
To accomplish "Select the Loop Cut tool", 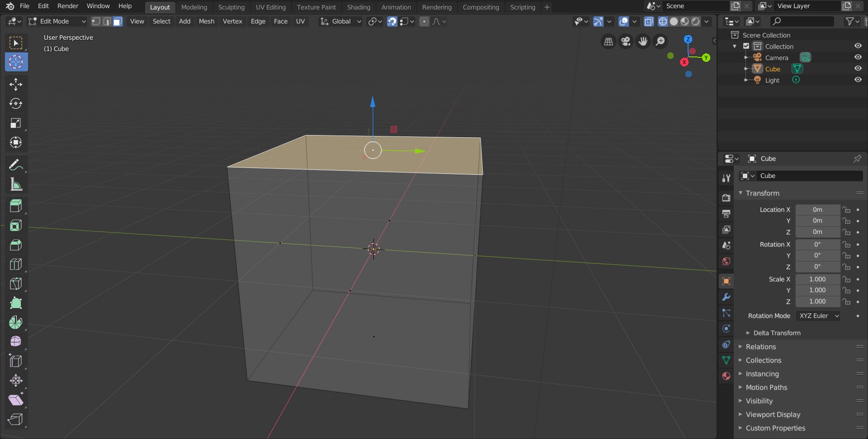I will tap(16, 264).
